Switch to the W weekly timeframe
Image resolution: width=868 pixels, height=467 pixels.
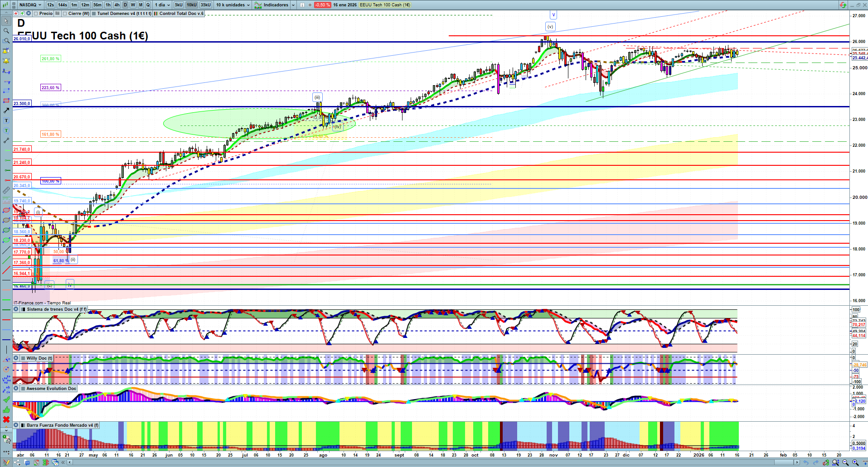[133, 5]
